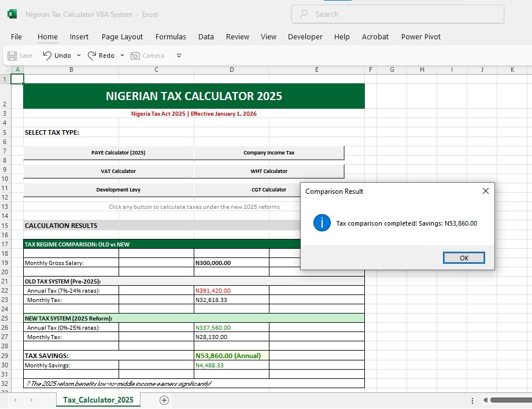532x409 pixels.
Task: Open the Developer ribbon tab
Action: (305, 36)
